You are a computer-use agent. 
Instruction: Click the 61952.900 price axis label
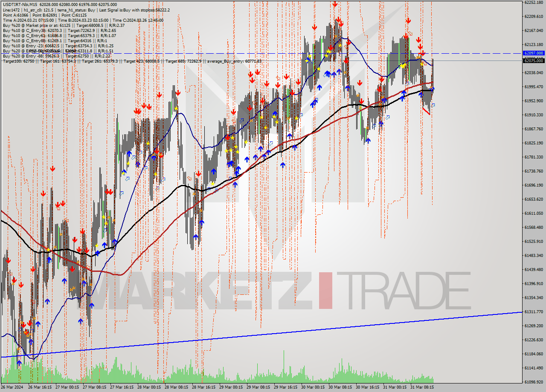(534, 101)
